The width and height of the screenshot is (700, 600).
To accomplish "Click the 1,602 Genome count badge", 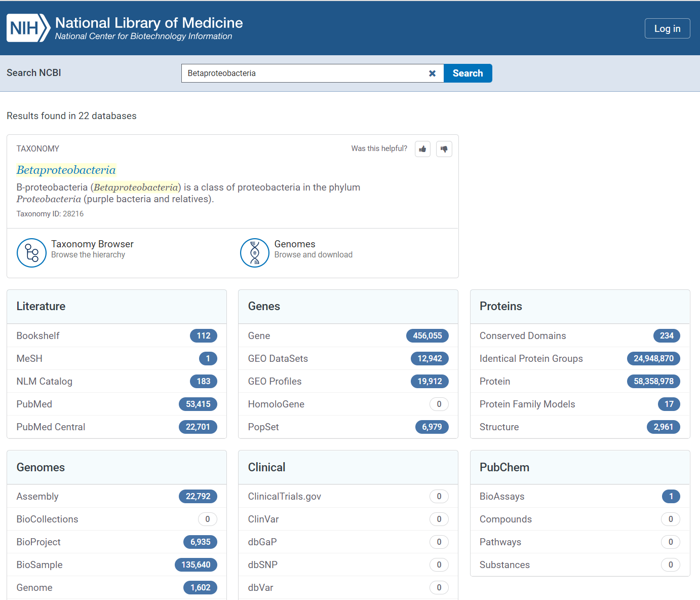I will [x=201, y=587].
